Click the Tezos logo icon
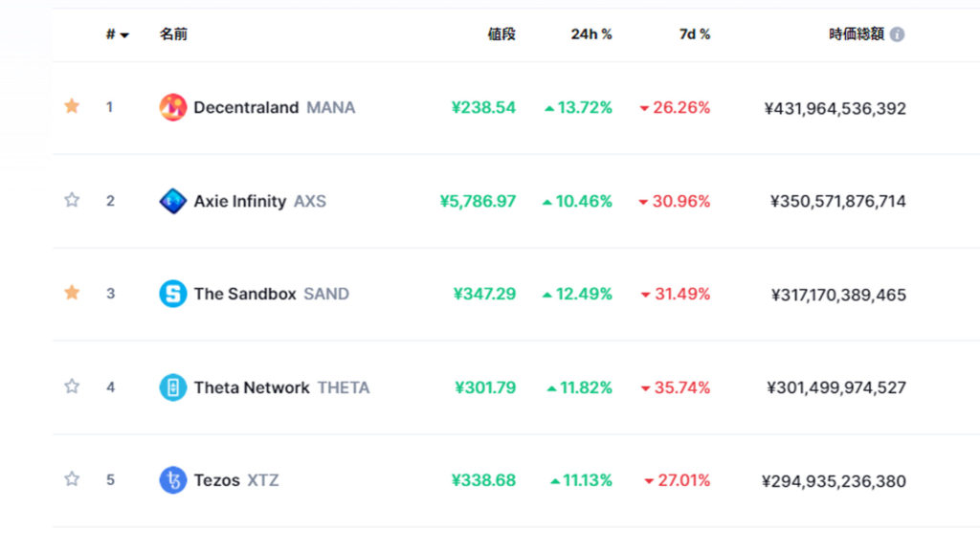This screenshot has height=551, width=980. point(171,479)
